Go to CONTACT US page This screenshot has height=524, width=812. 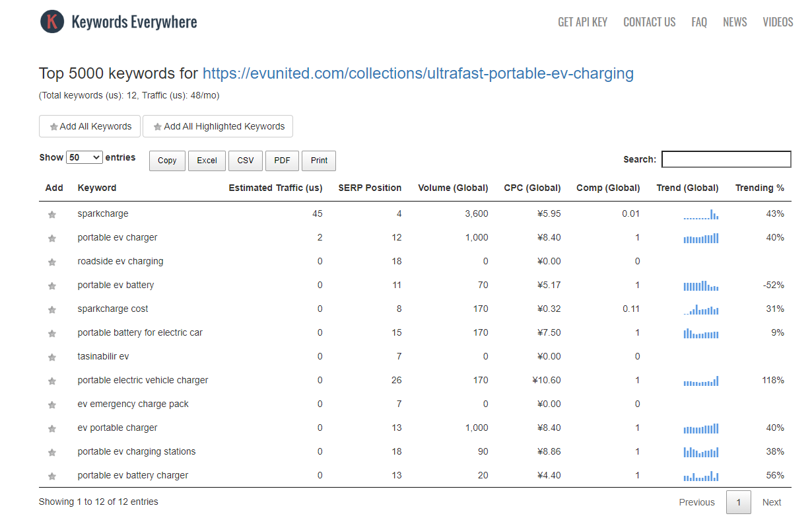coord(650,22)
